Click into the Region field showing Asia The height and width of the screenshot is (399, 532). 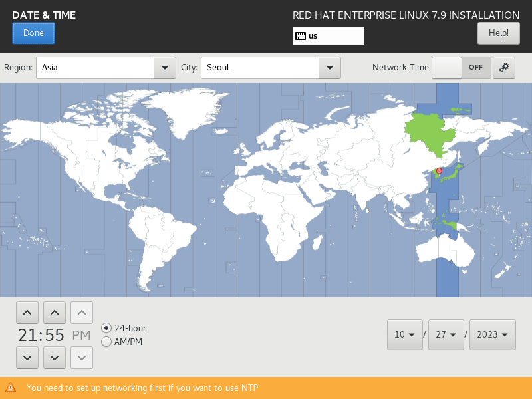click(x=95, y=68)
